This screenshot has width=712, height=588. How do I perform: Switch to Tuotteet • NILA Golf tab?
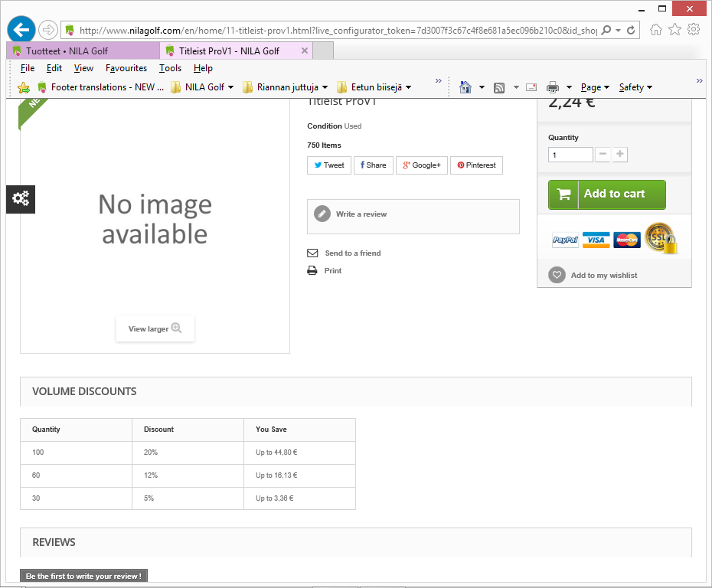click(83, 51)
